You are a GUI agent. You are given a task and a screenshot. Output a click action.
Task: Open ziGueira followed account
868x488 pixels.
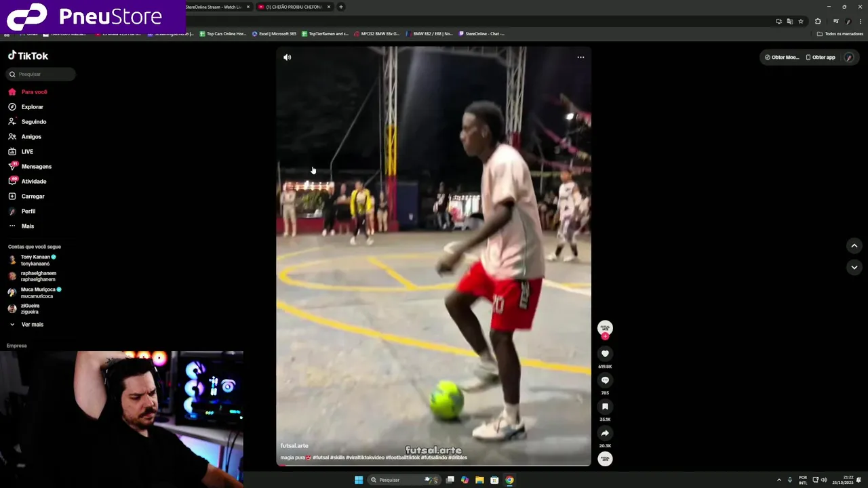pyautogui.click(x=24, y=308)
